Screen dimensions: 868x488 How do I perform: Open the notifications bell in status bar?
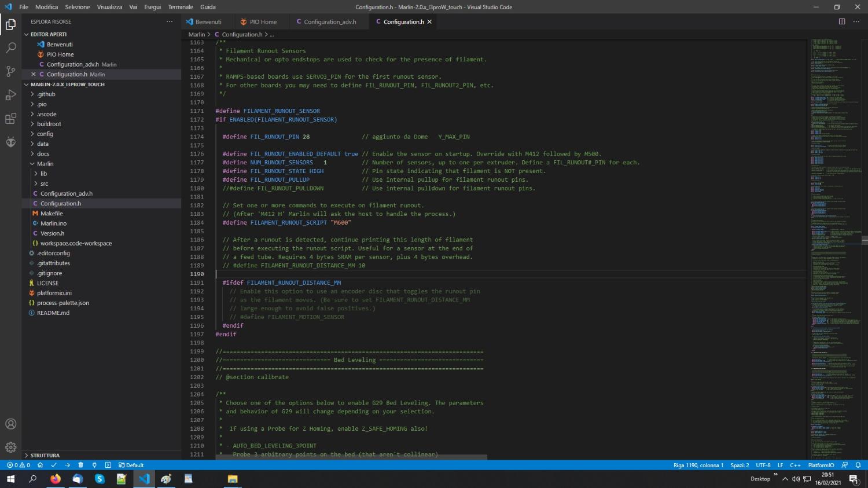pyautogui.click(x=858, y=465)
